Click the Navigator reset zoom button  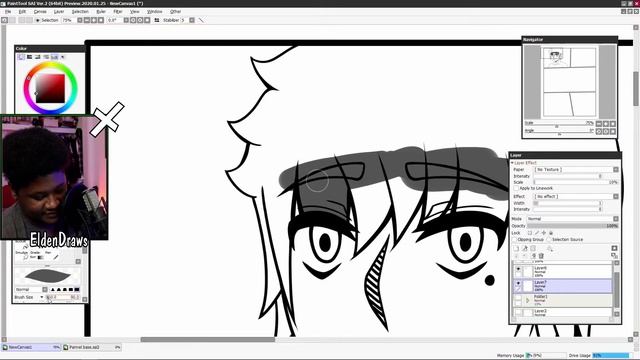[613, 124]
